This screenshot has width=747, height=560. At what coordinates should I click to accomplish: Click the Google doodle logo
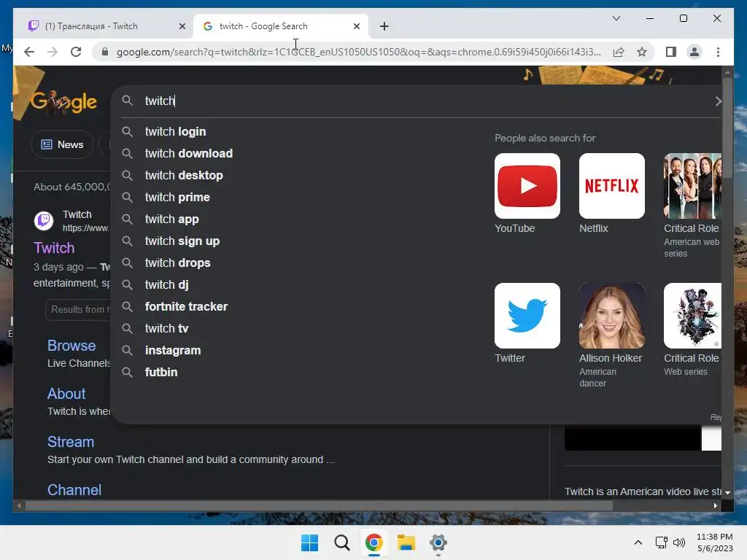pyautogui.click(x=63, y=102)
